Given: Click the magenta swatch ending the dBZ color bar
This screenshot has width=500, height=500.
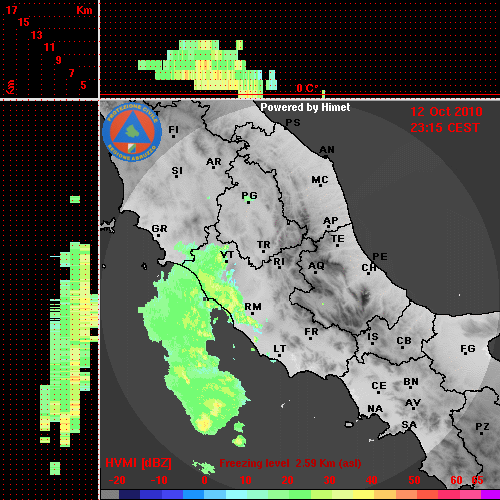Looking at the screenshot, I should click(490, 494).
